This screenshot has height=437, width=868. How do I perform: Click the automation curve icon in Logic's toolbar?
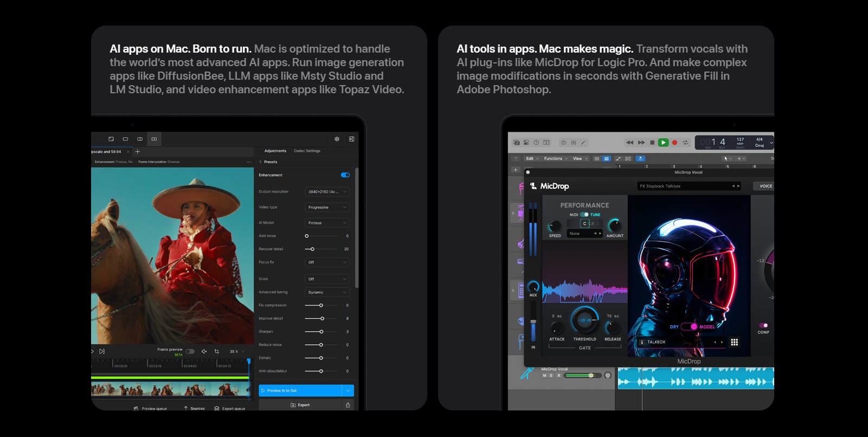pyautogui.click(x=618, y=159)
